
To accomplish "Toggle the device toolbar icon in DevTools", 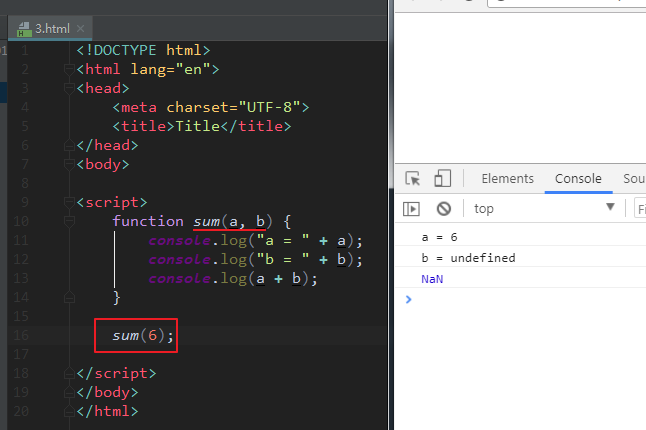I will [x=442, y=178].
